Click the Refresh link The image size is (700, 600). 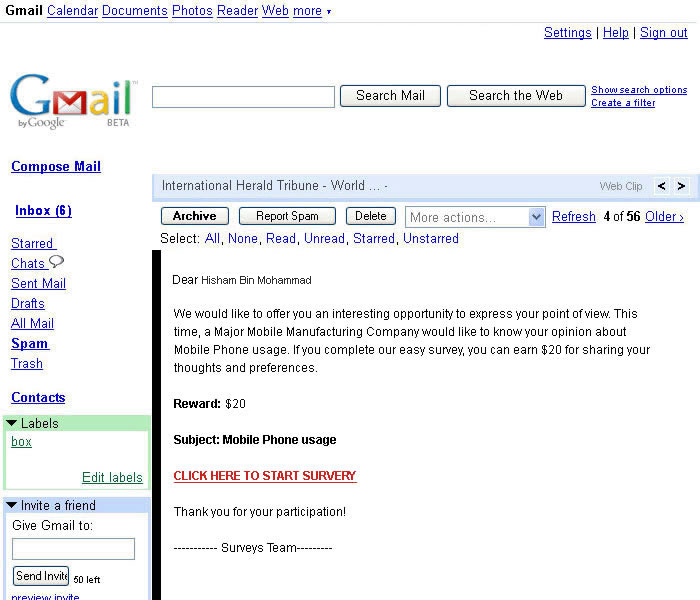[x=574, y=217]
